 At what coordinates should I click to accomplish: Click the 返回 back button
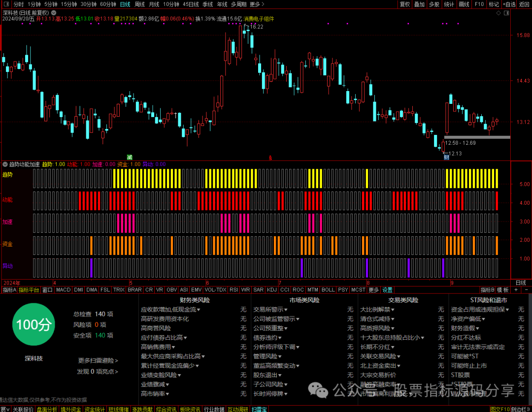coord(524,4)
